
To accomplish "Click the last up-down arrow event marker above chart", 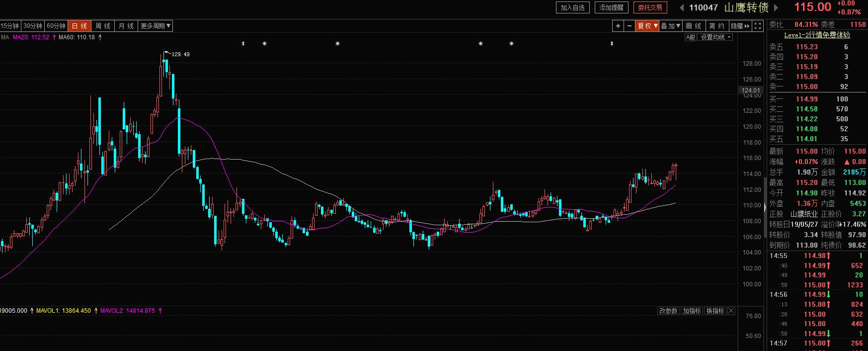I will pos(612,44).
